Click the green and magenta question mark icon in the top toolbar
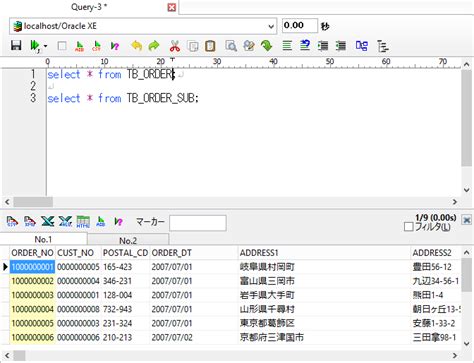 click(115, 46)
